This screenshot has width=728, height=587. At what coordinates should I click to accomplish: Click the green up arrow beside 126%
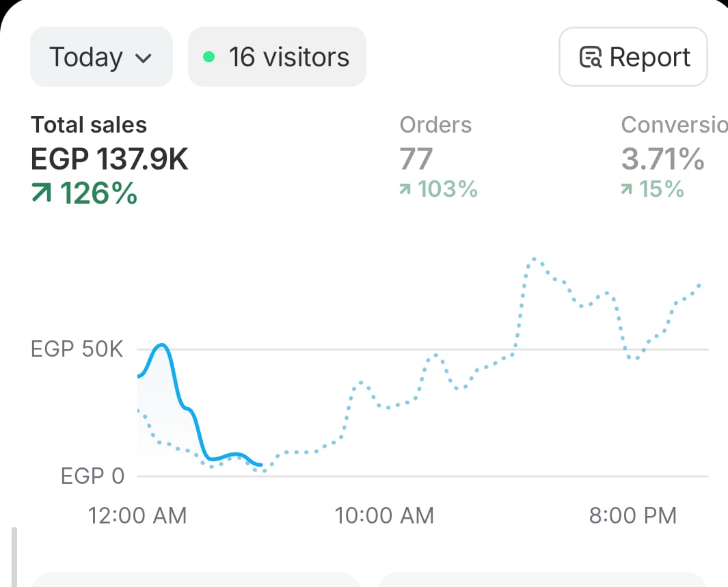tap(42, 193)
